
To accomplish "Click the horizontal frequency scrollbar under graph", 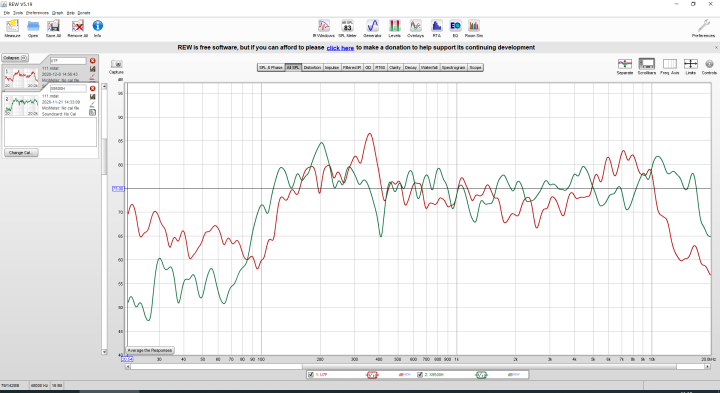I will click(418, 366).
